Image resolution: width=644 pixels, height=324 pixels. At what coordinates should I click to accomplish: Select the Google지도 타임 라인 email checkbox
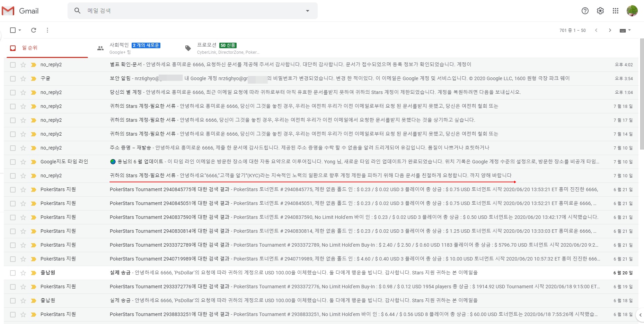13,162
